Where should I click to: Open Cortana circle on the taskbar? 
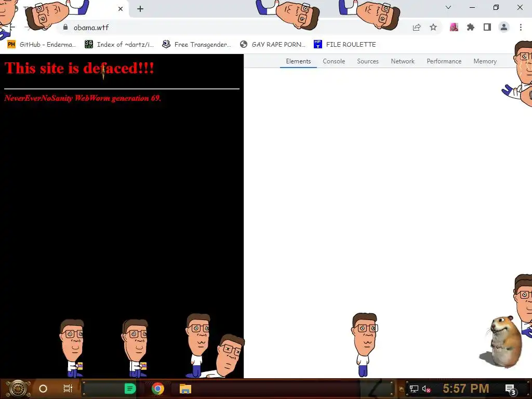pyautogui.click(x=43, y=389)
